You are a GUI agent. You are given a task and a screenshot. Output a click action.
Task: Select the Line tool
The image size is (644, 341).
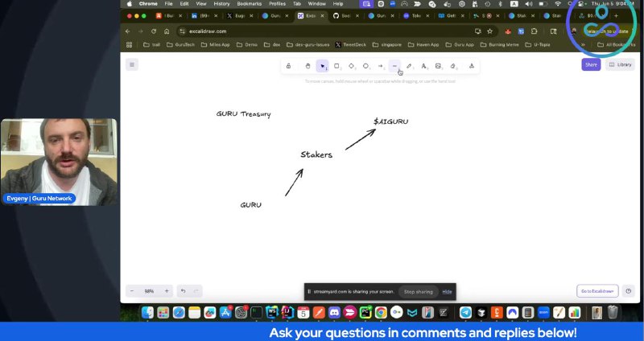(394, 66)
